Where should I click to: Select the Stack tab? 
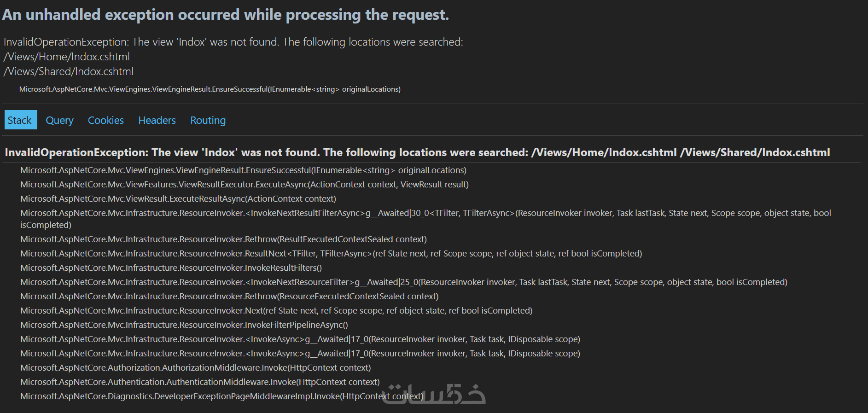pos(20,120)
